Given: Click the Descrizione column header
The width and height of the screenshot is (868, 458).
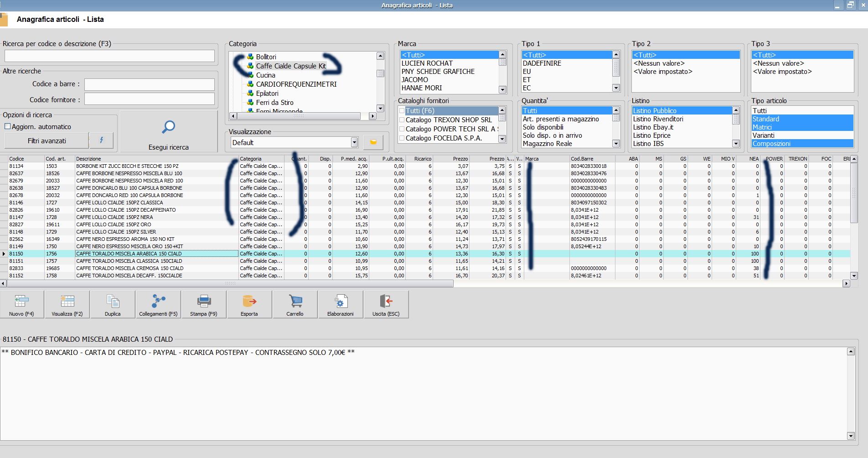Looking at the screenshot, I should 156,159.
